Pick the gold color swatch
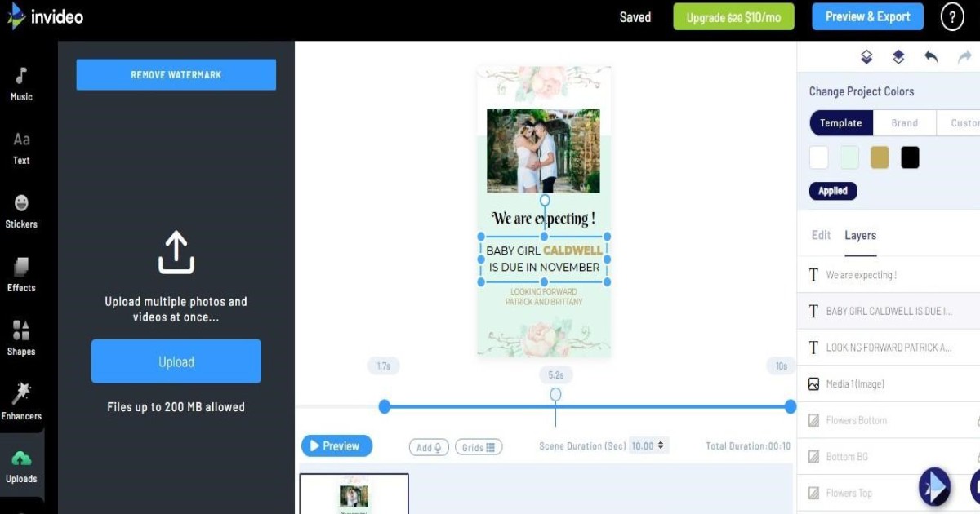Image resolution: width=980 pixels, height=514 pixels. (880, 157)
